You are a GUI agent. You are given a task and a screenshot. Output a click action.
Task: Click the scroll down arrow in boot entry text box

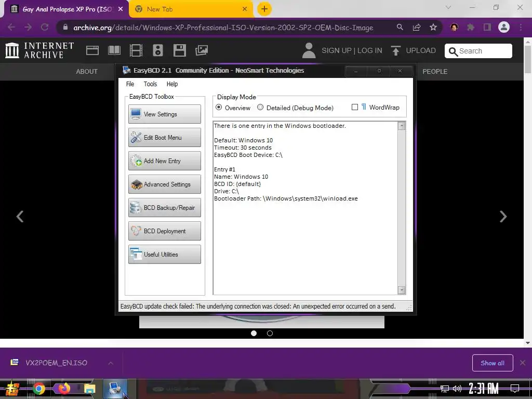[402, 290]
